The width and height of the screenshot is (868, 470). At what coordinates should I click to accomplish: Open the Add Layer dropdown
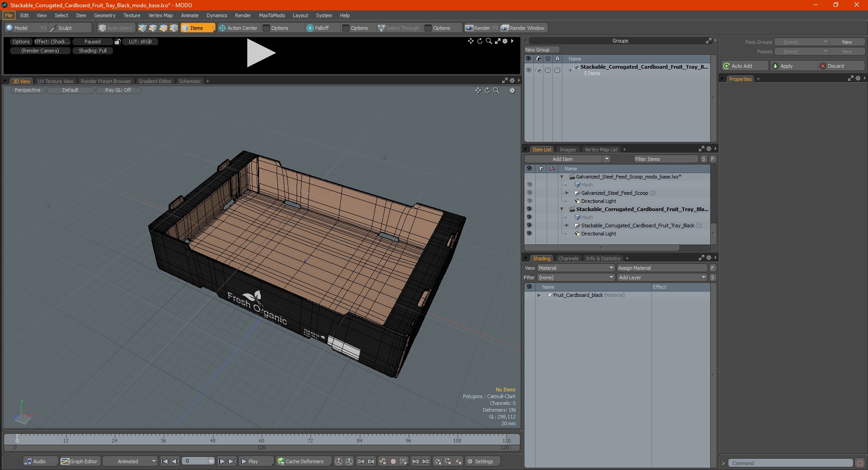coord(661,277)
